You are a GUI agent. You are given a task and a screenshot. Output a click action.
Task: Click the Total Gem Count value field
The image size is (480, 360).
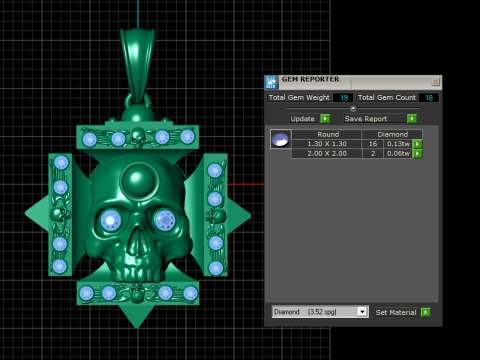[x=429, y=98]
